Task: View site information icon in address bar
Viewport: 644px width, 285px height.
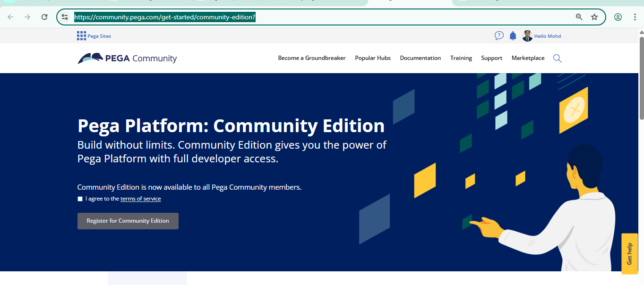Action: pos(65,17)
